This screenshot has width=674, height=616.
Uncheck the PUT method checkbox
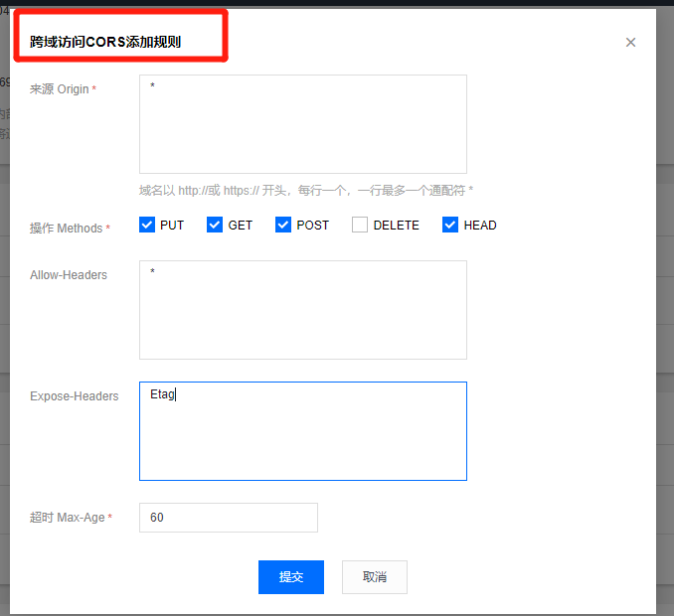click(147, 225)
